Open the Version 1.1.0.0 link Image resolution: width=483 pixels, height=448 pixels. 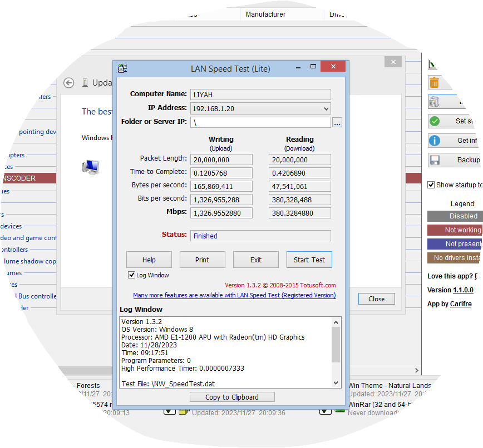pyautogui.click(x=463, y=290)
